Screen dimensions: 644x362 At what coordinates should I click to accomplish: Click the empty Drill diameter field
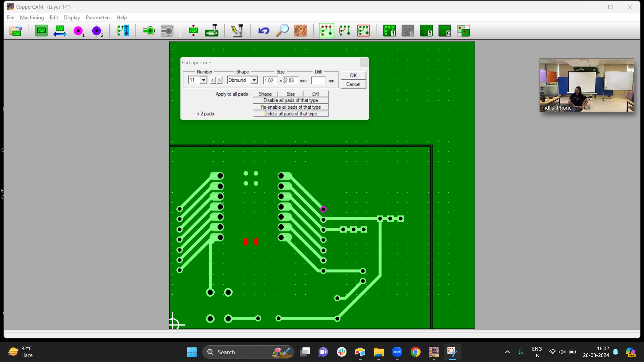tap(318, 80)
